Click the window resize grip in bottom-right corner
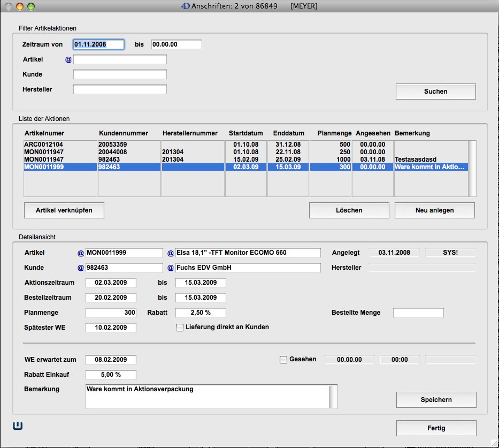 point(493,443)
